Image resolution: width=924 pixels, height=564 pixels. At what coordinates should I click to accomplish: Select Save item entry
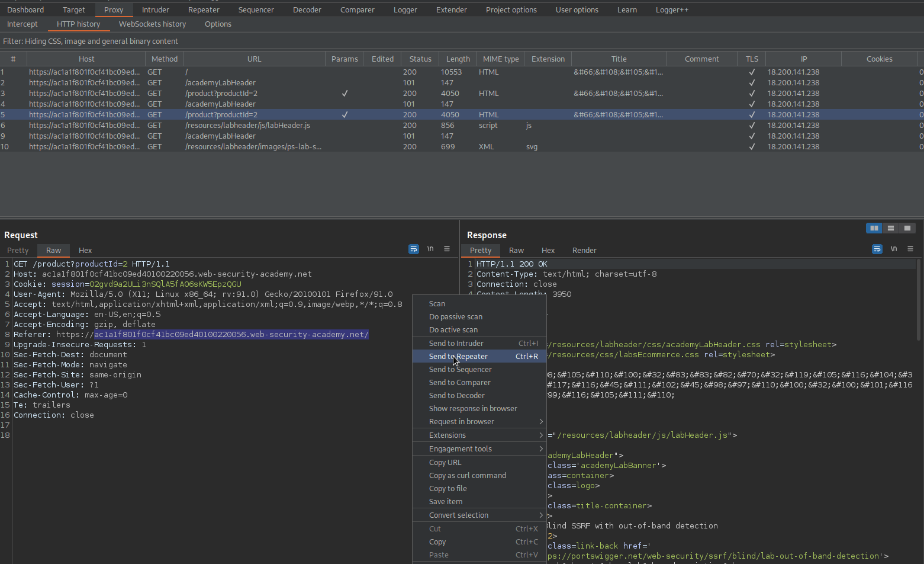point(479,502)
